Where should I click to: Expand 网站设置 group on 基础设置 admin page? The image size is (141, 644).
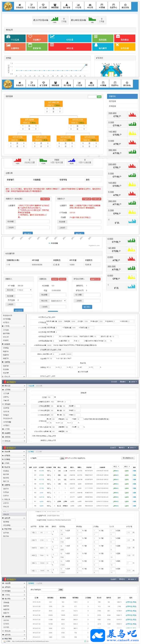(14, 386)
